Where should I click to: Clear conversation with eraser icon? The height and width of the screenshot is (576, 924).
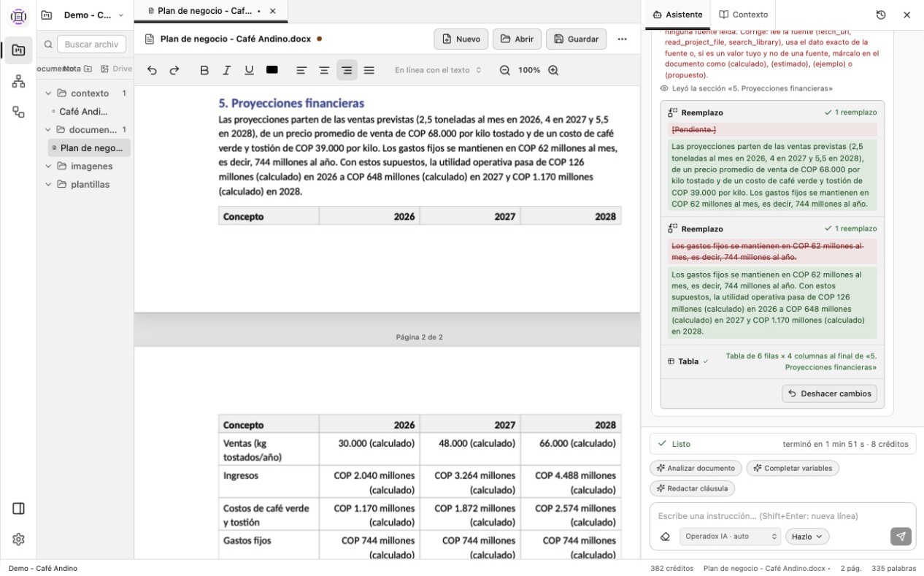[665, 537]
